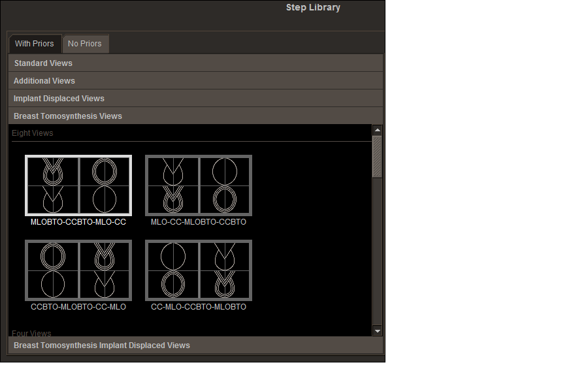Expand the Additional Views section

click(44, 81)
